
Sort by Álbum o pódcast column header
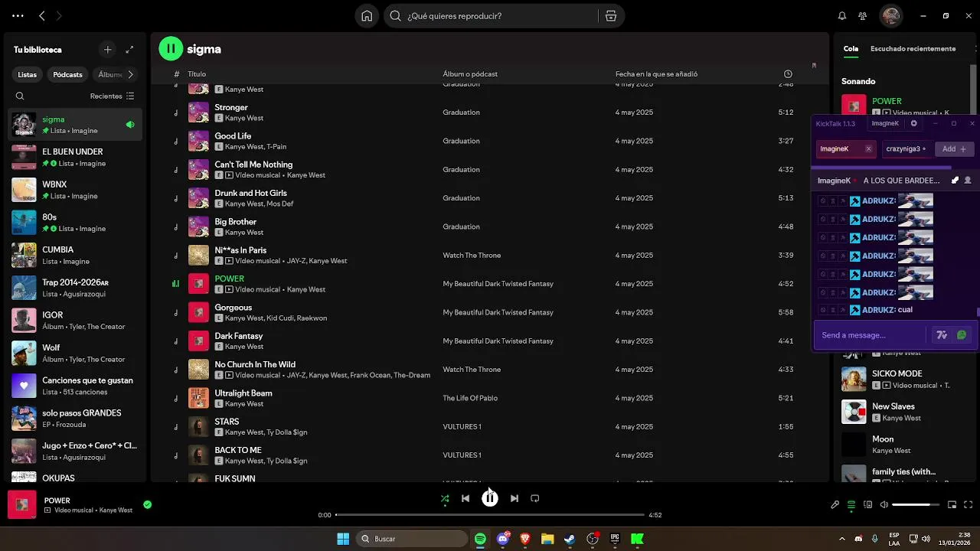coord(470,74)
